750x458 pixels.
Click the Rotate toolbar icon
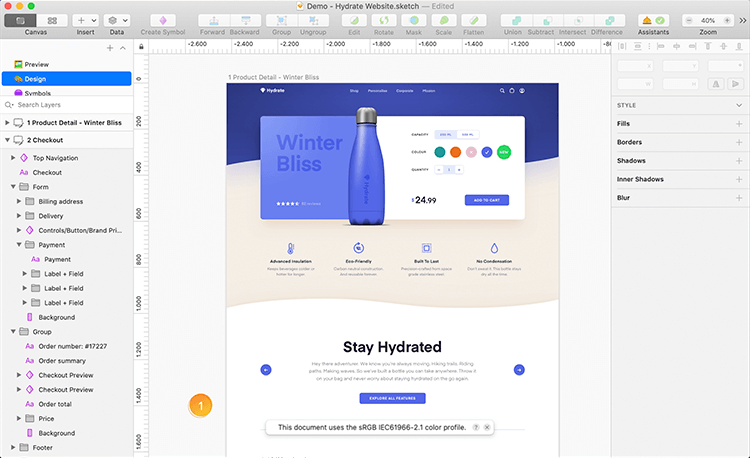point(384,21)
